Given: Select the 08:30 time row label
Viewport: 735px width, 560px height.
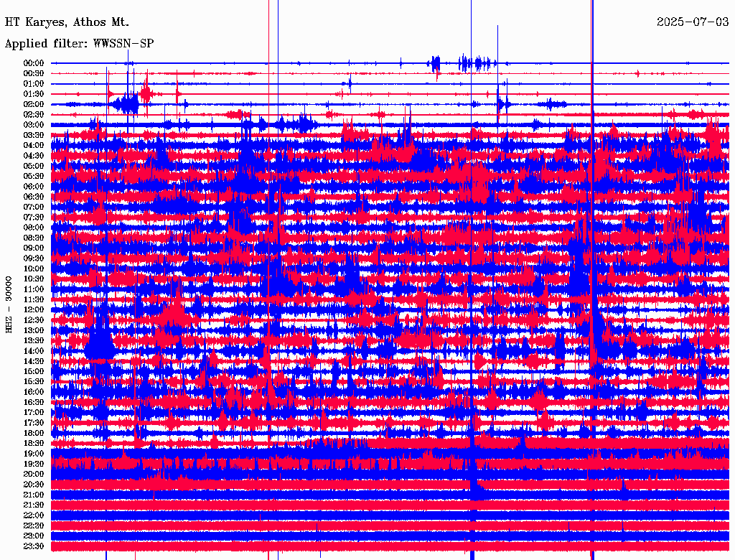Looking at the screenshot, I should 34,238.
